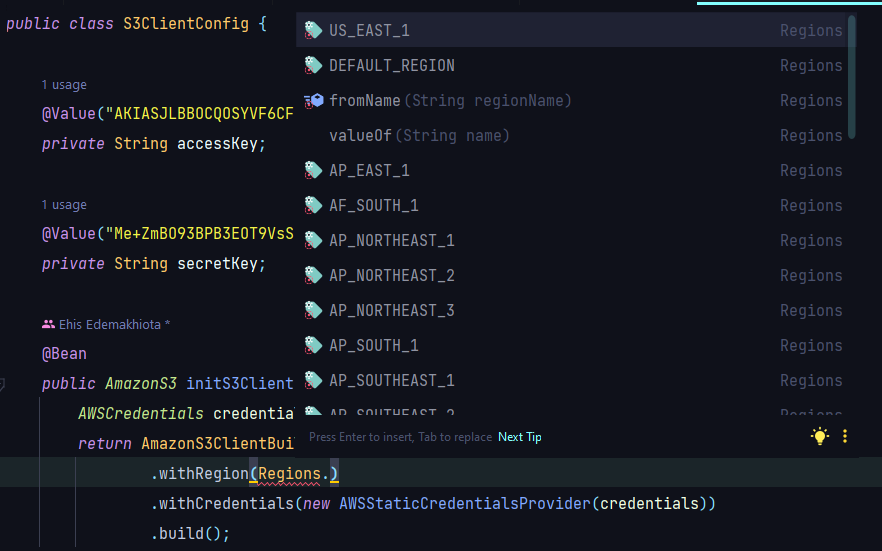Click the secretKey field declaration
This screenshot has height=551, width=882.
pos(217,264)
